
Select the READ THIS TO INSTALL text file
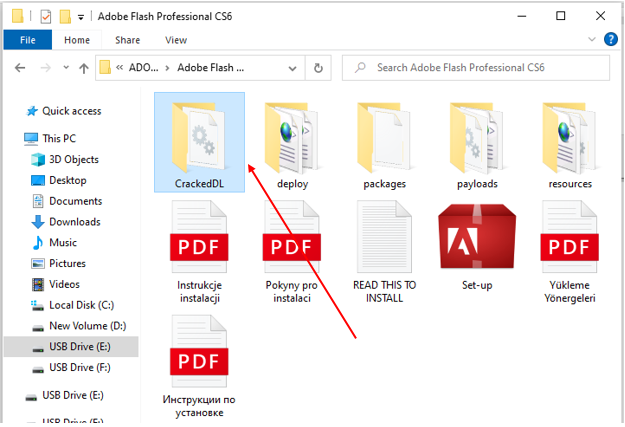click(384, 252)
